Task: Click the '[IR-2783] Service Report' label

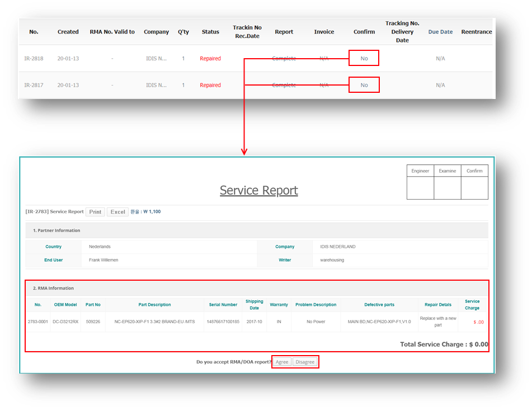Action: coord(54,211)
